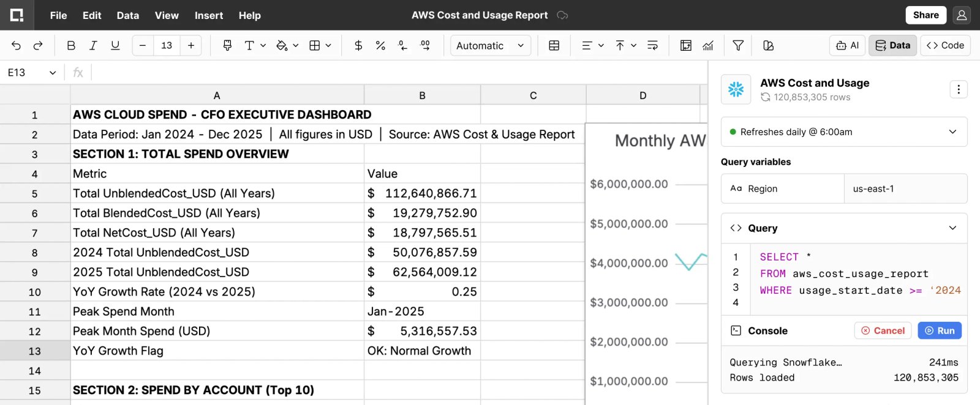Decrease font size with minus button

point(143,45)
